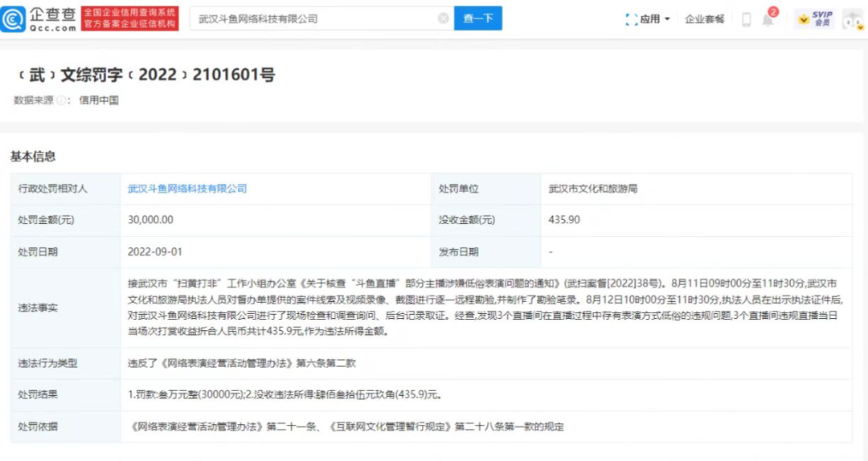Open the mobile phone icon in header
The width and height of the screenshot is (868, 461).
[x=746, y=19]
